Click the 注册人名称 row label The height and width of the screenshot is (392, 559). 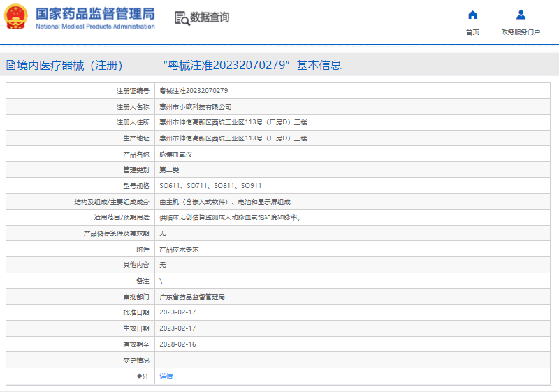[x=133, y=107]
